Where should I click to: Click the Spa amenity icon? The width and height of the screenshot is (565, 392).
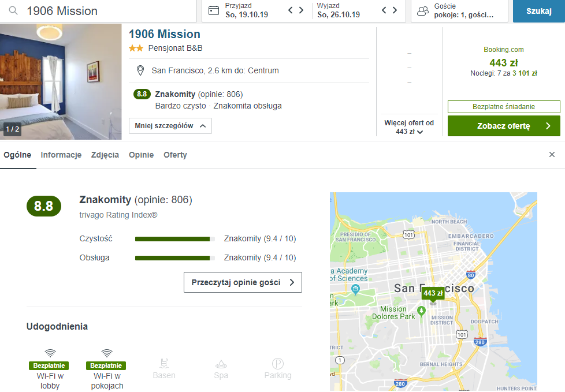[221, 364]
